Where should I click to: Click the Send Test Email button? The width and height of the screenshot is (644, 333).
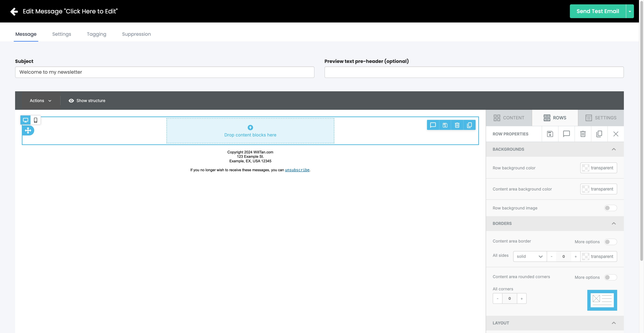pos(598,11)
